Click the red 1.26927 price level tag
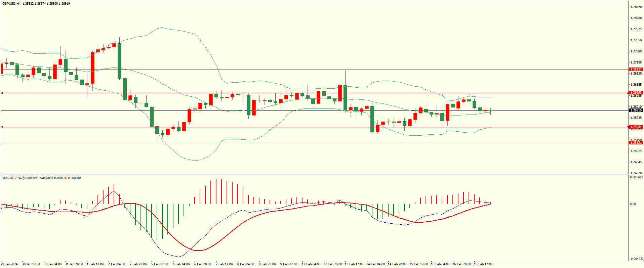Screen dimensions: 644x268 (x=636, y=70)
